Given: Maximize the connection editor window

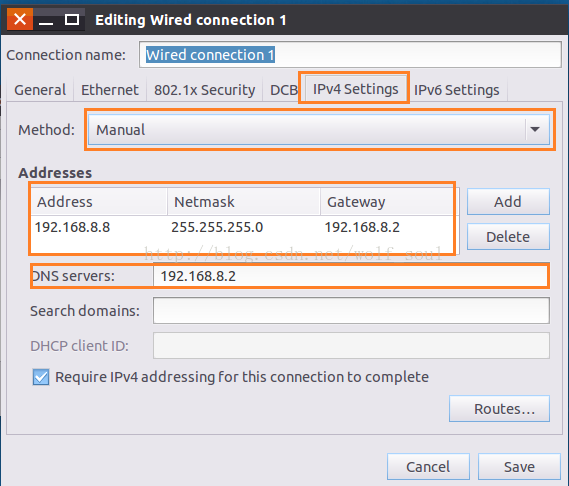Looking at the screenshot, I should (71, 20).
